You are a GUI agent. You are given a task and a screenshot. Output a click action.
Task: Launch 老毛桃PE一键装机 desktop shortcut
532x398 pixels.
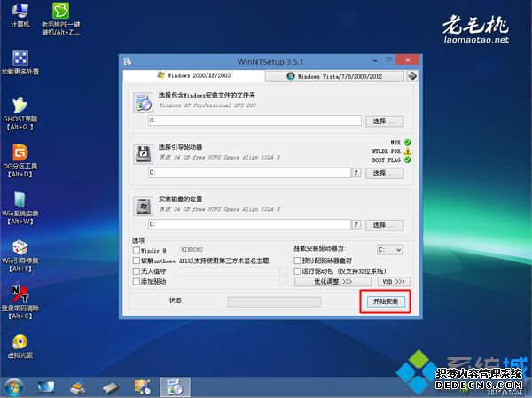click(60, 19)
